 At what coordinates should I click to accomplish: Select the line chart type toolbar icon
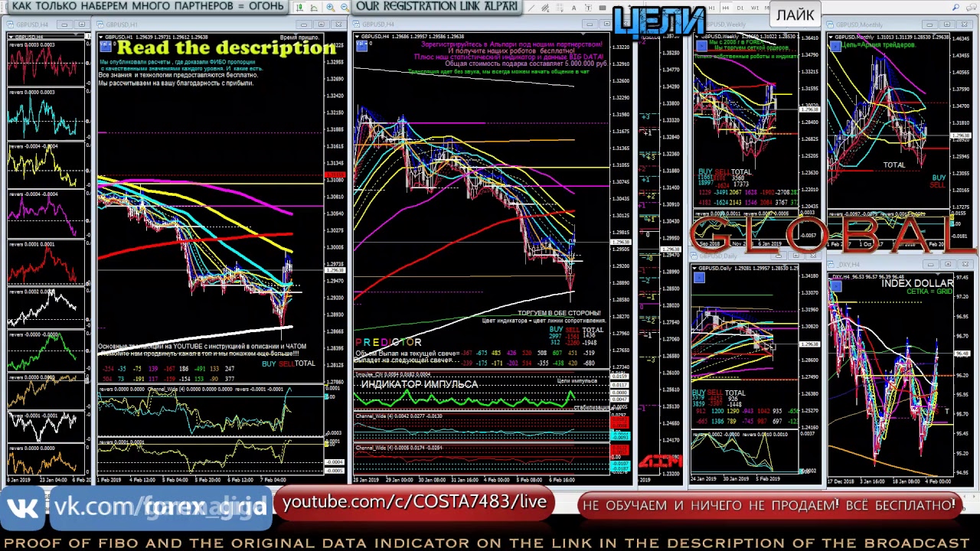[x=314, y=8]
